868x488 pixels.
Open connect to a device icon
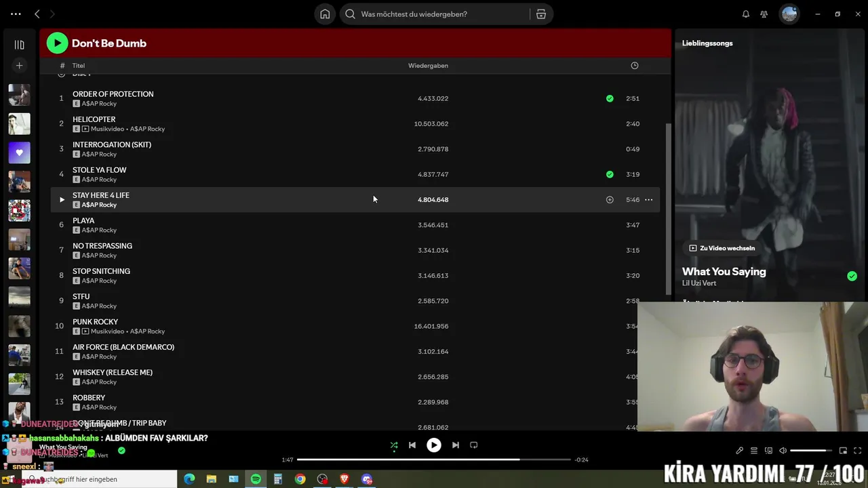point(768,451)
